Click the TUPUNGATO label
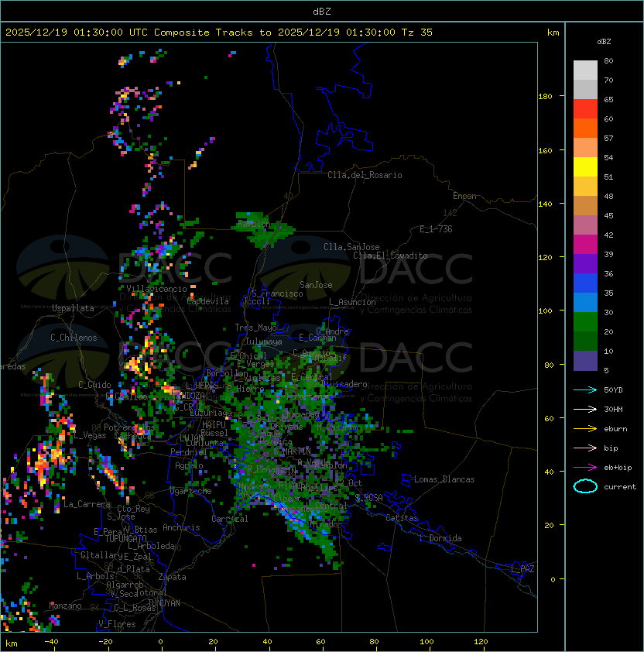Image resolution: width=644 pixels, height=652 pixels. click(x=125, y=538)
